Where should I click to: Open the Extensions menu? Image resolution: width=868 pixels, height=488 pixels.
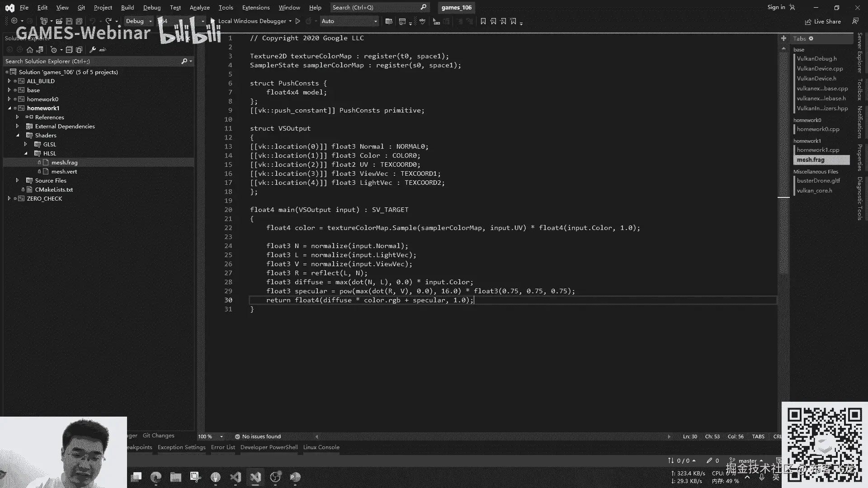coord(255,7)
